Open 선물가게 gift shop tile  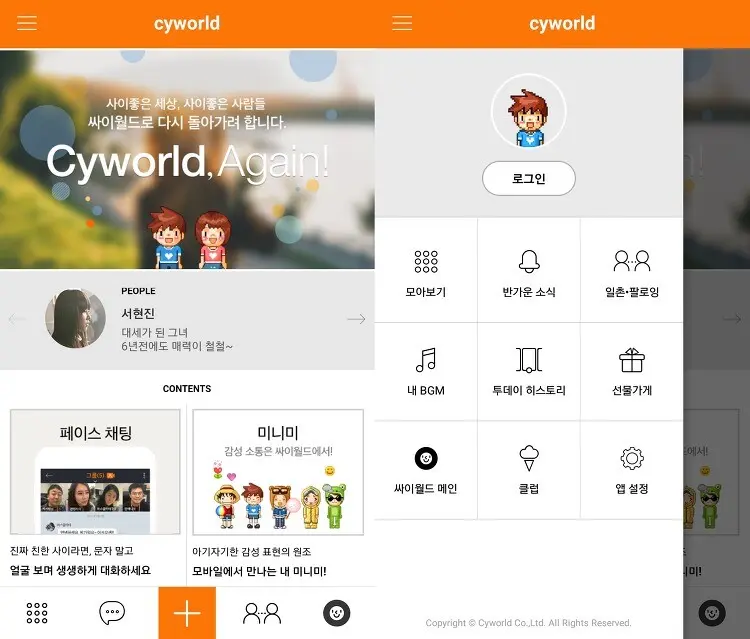click(x=632, y=372)
